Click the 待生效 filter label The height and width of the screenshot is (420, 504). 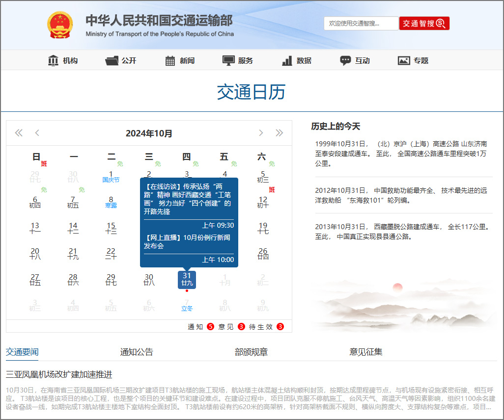[x=261, y=327]
